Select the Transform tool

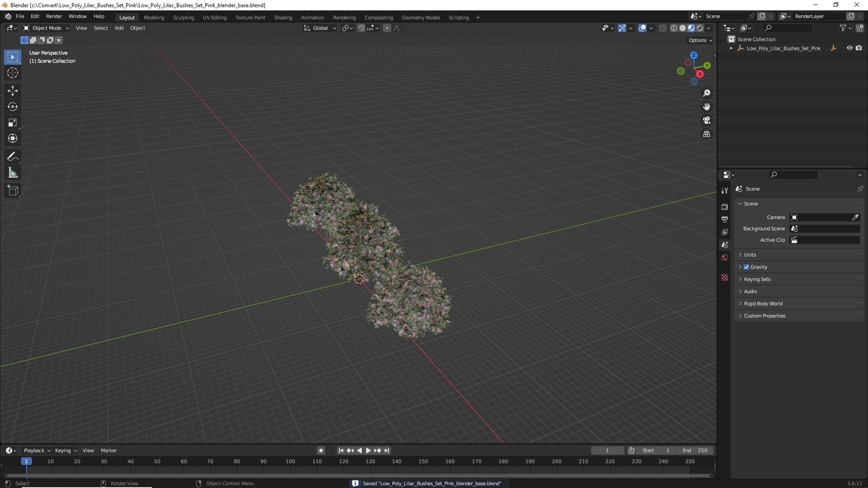coord(13,138)
